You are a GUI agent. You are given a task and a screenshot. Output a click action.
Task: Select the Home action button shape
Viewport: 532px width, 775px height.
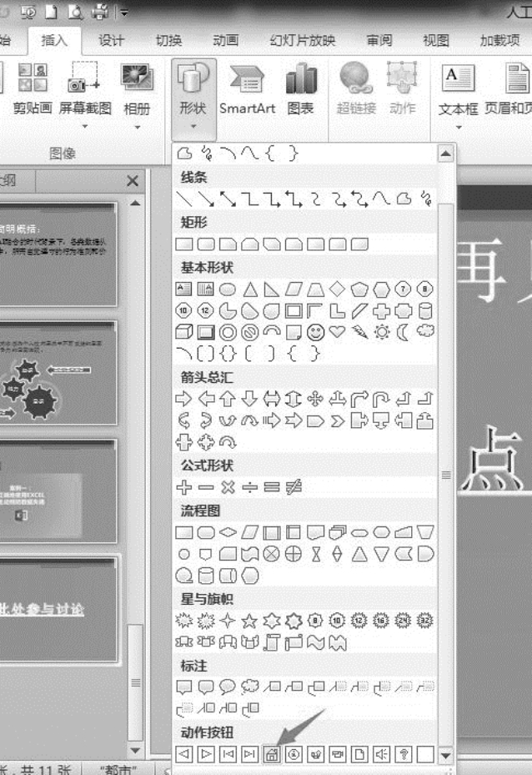272,754
